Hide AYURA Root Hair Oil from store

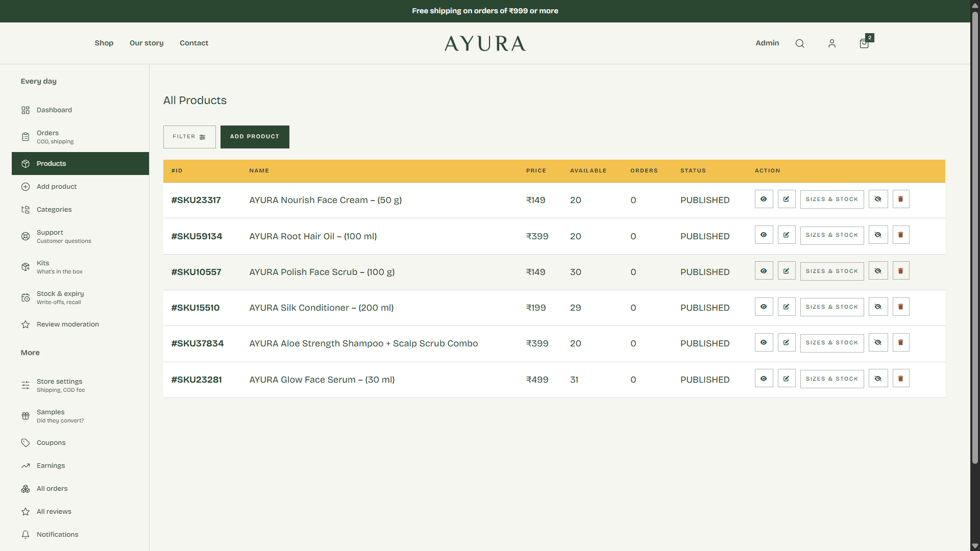tap(878, 235)
